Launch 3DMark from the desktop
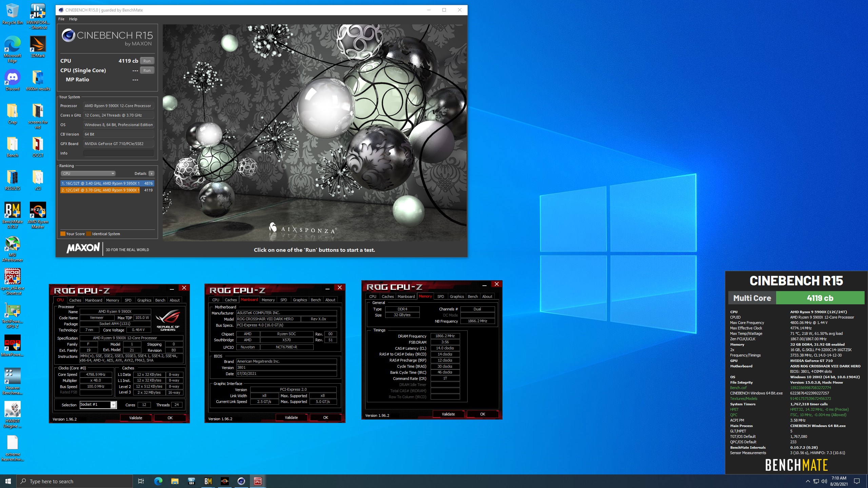This screenshot has height=488, width=868. pyautogui.click(x=38, y=47)
